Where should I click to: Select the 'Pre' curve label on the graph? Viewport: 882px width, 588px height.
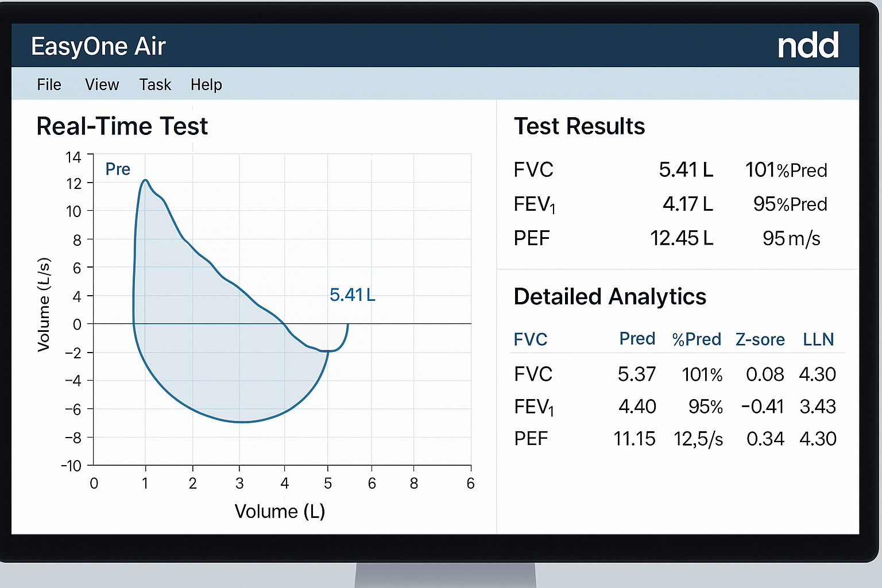[x=118, y=169]
